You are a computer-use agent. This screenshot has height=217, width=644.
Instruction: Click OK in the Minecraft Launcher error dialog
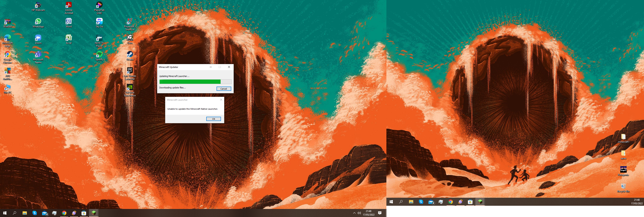click(213, 119)
